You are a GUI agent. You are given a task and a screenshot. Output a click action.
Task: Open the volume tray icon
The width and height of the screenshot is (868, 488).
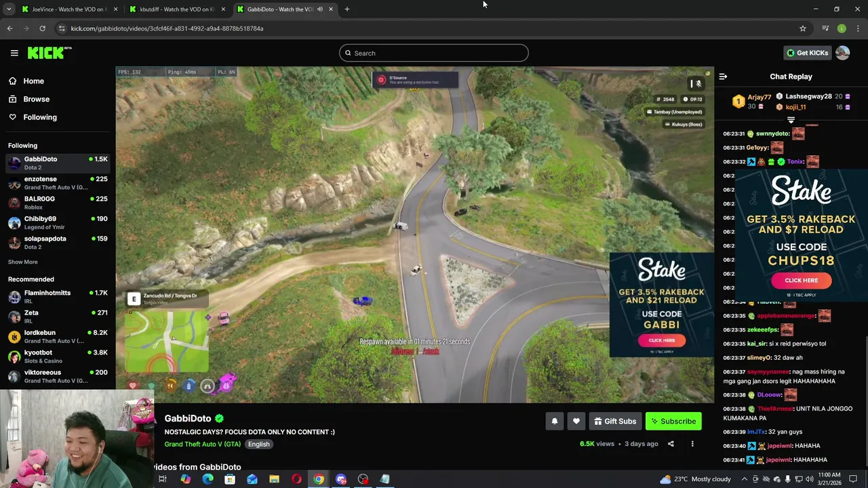coord(809,479)
